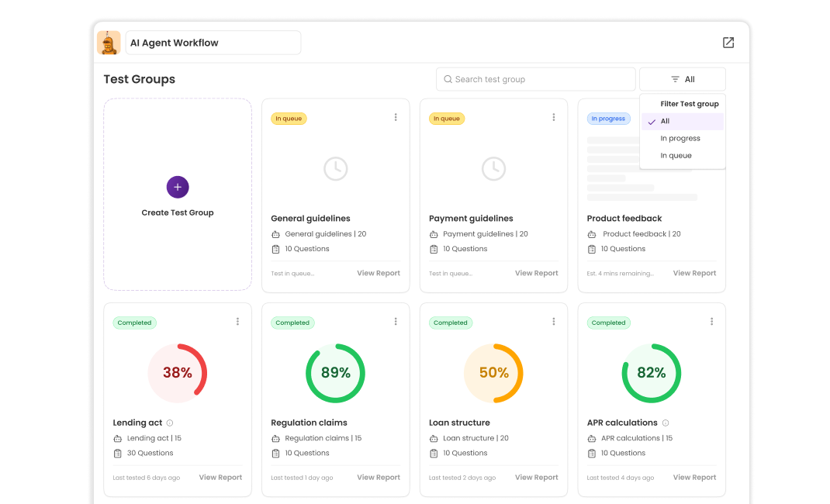Screen dimensions: 830x504
Task: Open workflow in new window icon
Action: [x=728, y=43]
